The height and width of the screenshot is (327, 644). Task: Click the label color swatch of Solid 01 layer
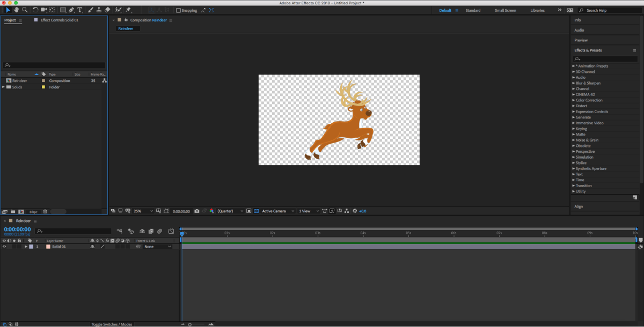click(x=31, y=247)
